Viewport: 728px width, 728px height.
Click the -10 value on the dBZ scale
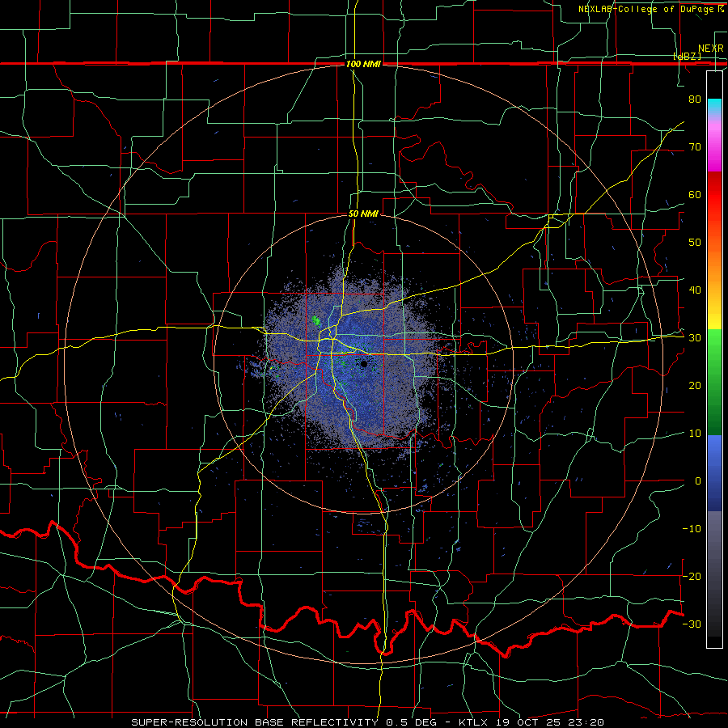[692, 529]
